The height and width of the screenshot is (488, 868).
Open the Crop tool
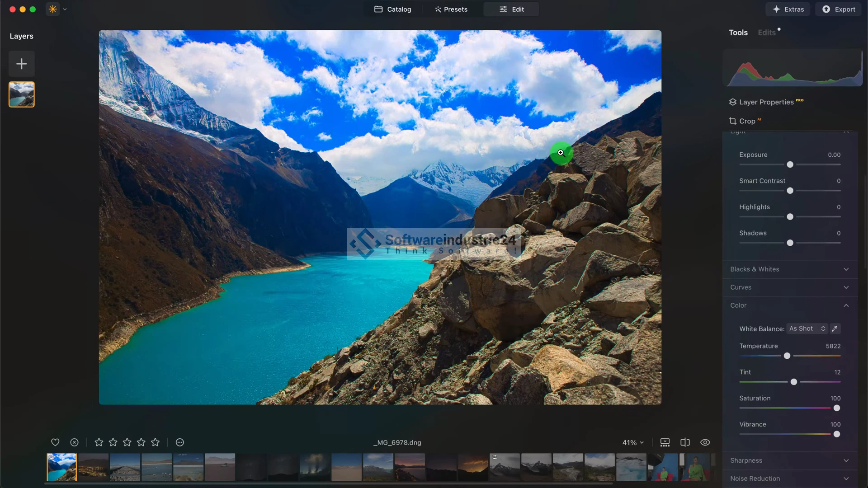pyautogui.click(x=746, y=121)
